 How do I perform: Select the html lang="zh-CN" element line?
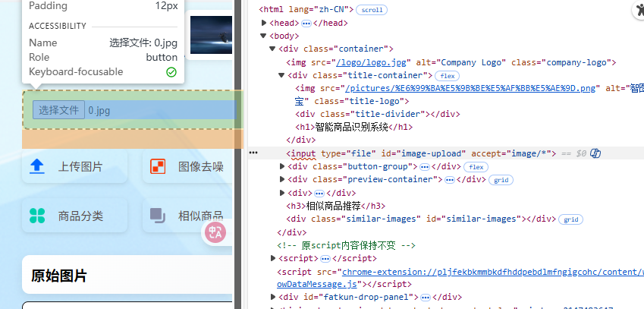click(x=306, y=9)
